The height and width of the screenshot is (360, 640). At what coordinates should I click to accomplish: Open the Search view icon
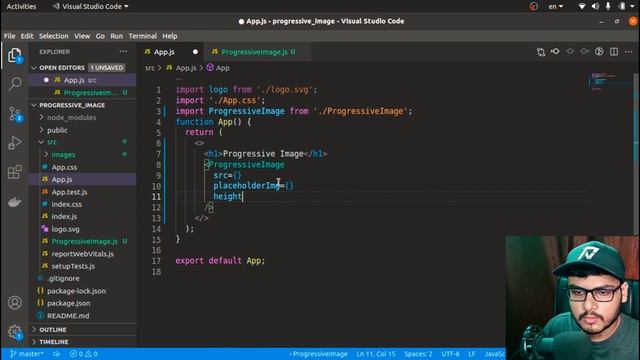15,84
